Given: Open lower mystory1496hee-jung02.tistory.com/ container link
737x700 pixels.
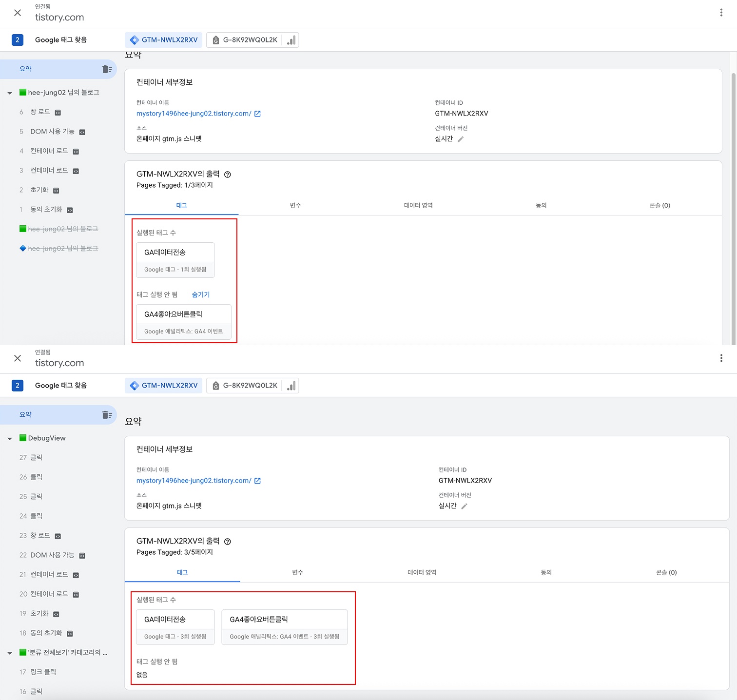Looking at the screenshot, I should 194,481.
